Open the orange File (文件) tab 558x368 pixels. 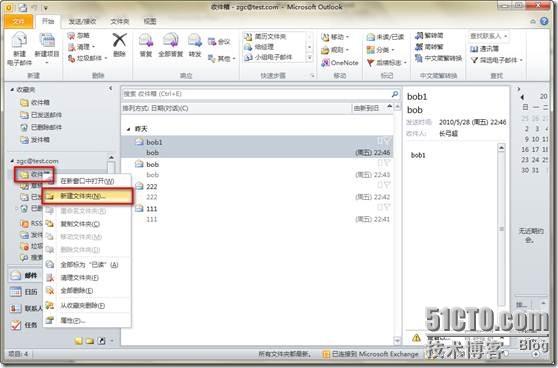click(x=18, y=21)
